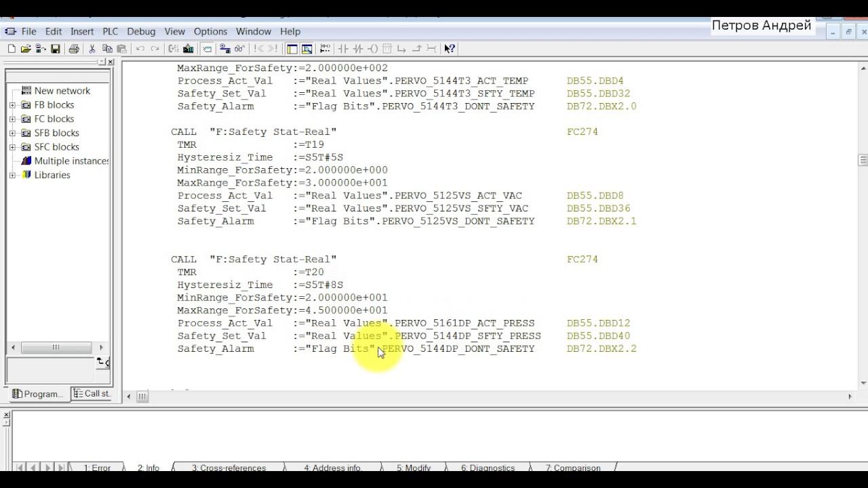Expand the SFB blocks tree node
868x488 pixels.
tap(12, 133)
